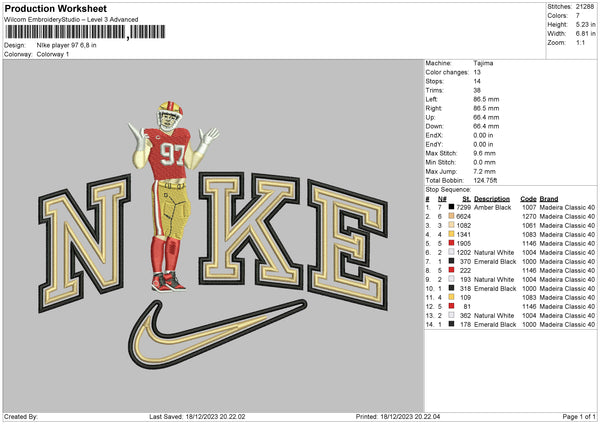Click the 'Stop Sequence:' heading

[x=449, y=190]
